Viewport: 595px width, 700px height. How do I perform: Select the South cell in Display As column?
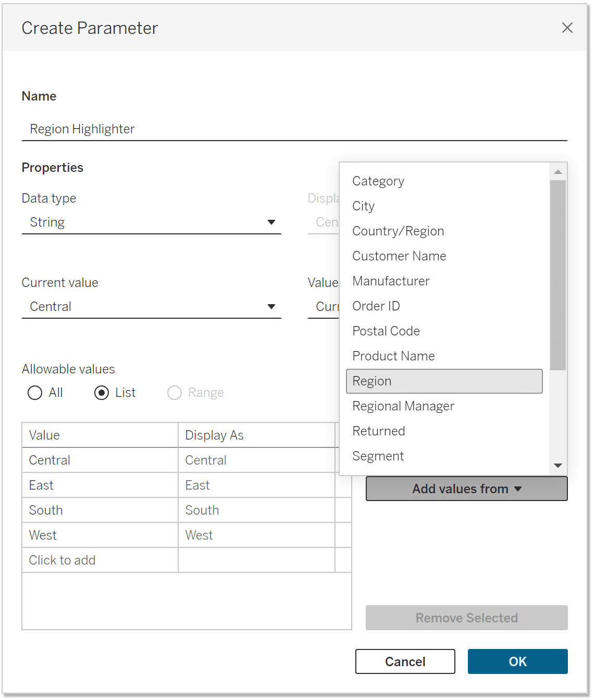coord(257,510)
